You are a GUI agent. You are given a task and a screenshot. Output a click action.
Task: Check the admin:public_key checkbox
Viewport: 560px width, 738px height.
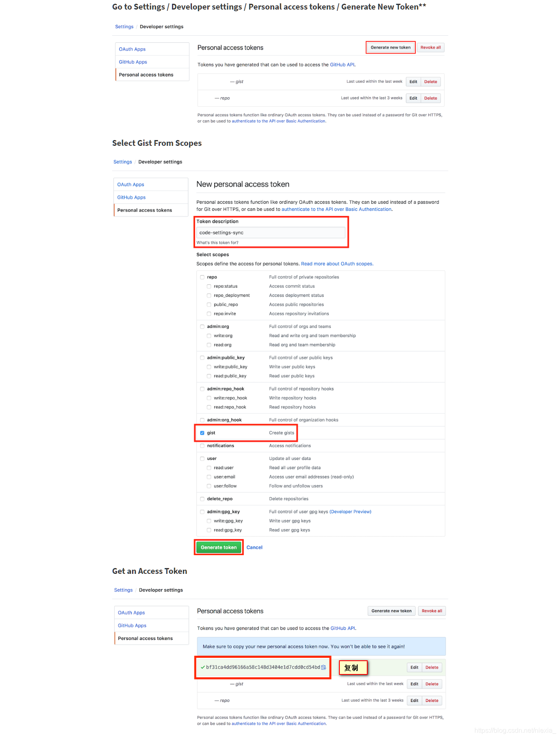pyautogui.click(x=202, y=358)
